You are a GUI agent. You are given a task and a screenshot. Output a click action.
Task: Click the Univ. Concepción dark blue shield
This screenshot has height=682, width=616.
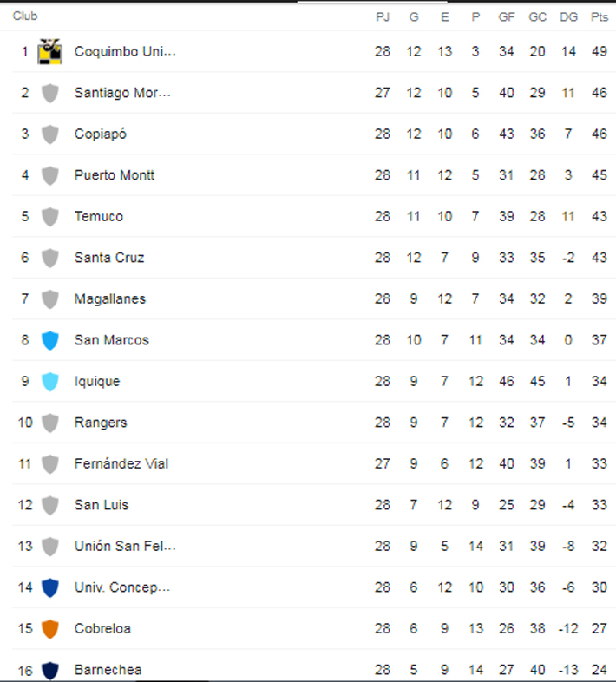(50, 587)
